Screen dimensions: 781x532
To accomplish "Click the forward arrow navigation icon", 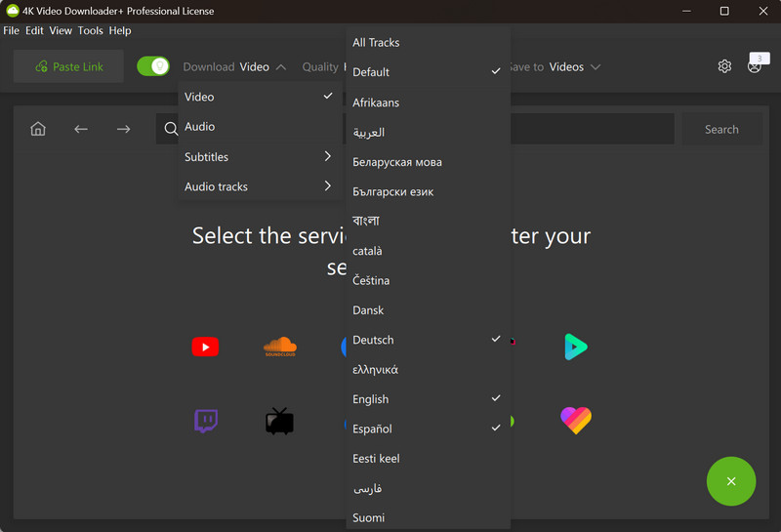I will coord(124,130).
